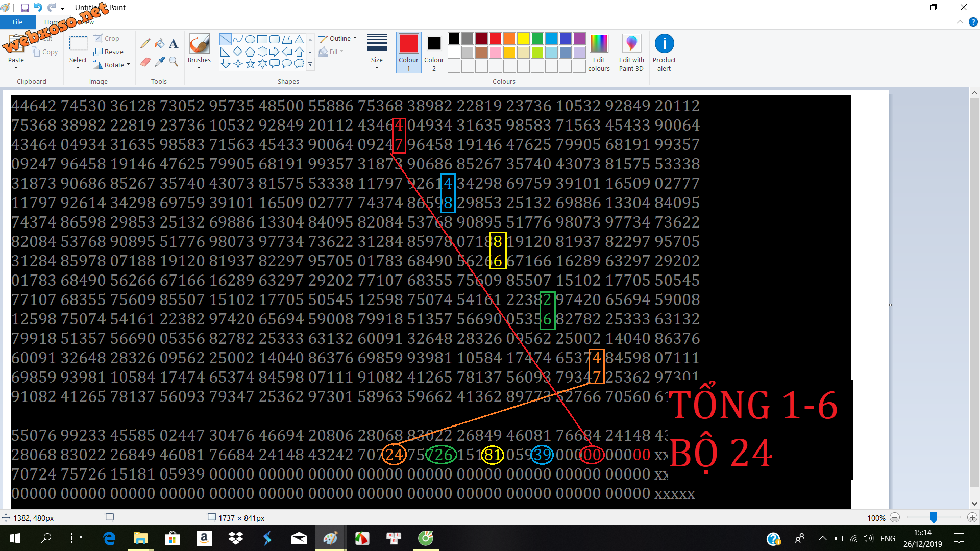Image resolution: width=980 pixels, height=551 pixels.
Task: Pick the Eraser tool
Action: tap(145, 62)
